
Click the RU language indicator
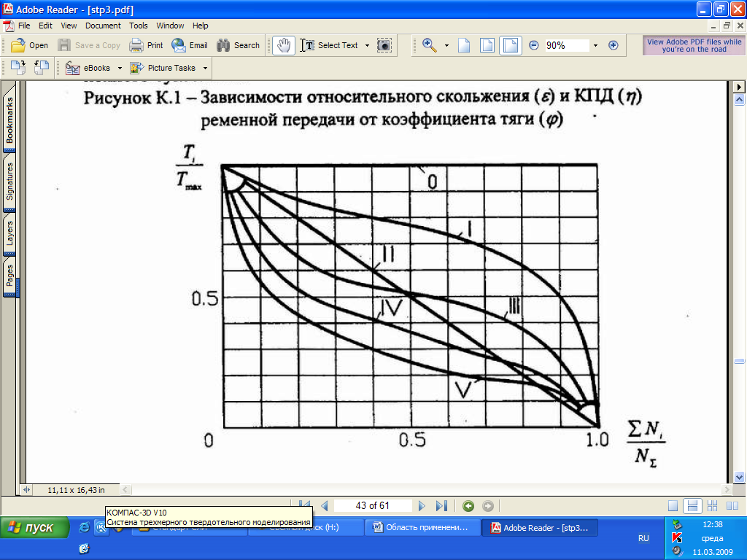coord(643,538)
